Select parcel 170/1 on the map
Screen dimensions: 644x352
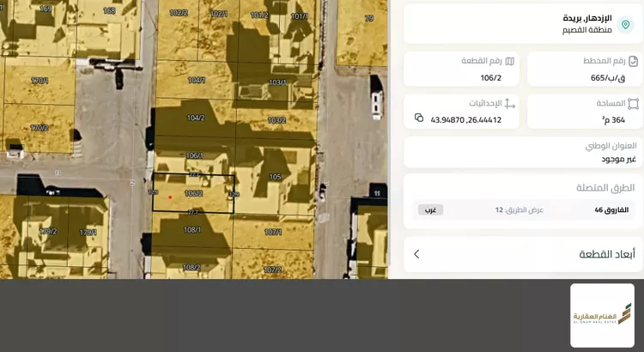click(39, 81)
